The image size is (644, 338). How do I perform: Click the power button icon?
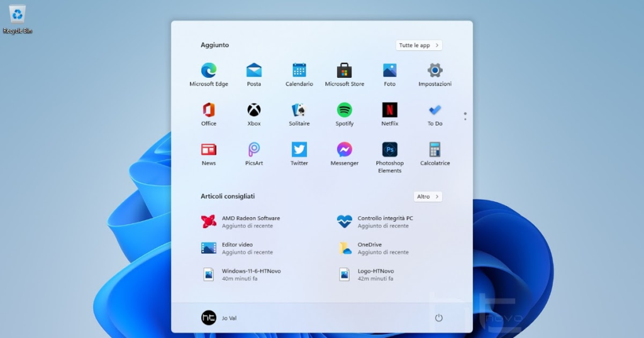click(x=439, y=318)
